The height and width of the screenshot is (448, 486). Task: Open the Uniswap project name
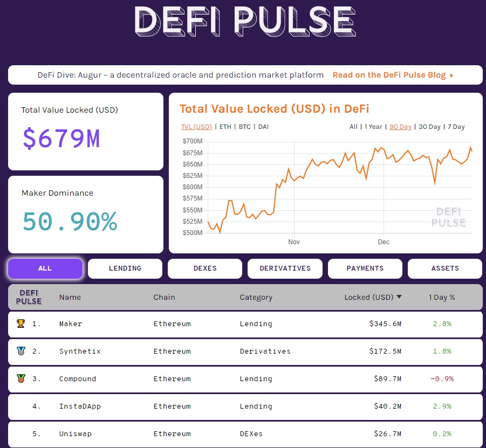point(76,434)
